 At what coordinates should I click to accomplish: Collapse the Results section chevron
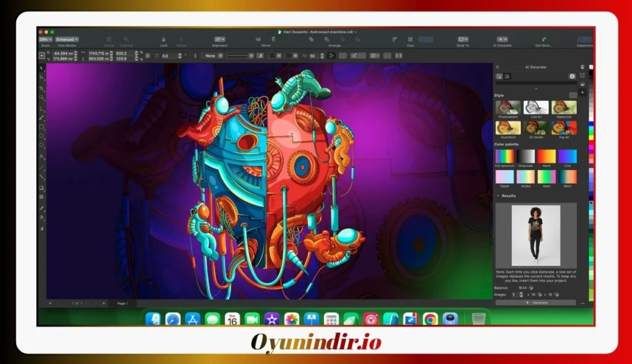tap(498, 196)
